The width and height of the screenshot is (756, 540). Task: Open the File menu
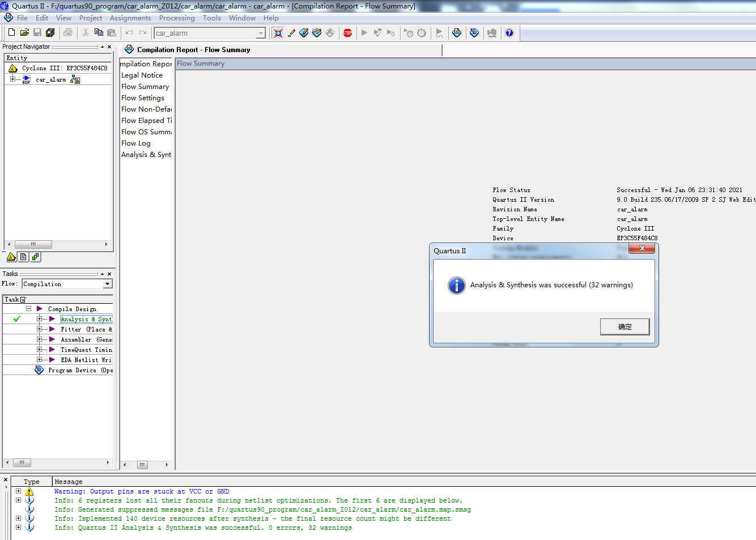[x=22, y=18]
